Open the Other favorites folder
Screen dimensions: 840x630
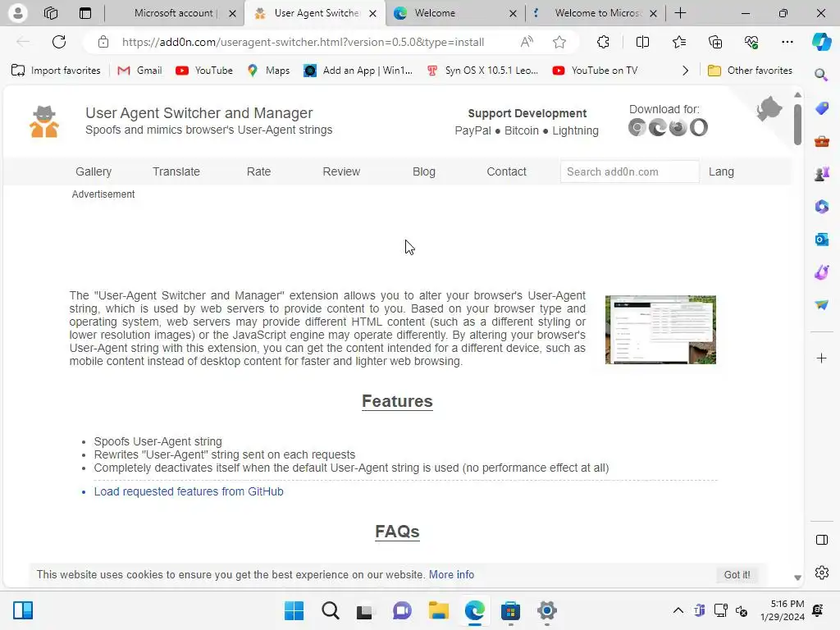tap(750, 71)
